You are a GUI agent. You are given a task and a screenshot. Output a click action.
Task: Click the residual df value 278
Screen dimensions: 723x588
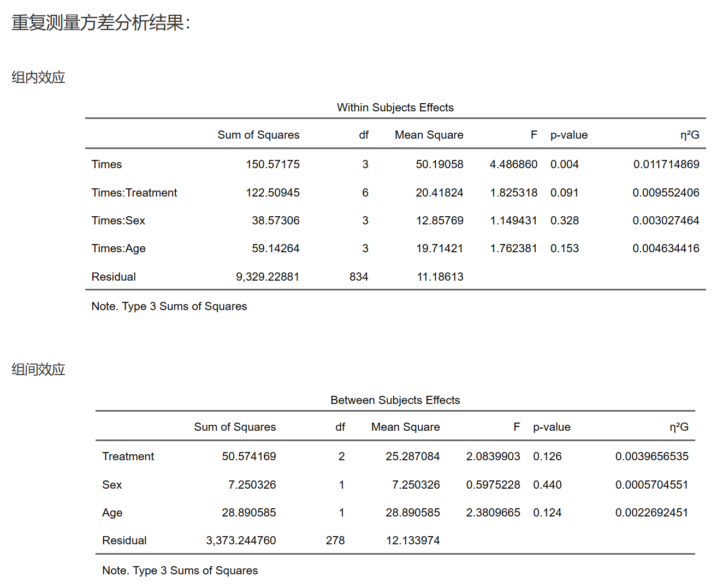coord(335,541)
